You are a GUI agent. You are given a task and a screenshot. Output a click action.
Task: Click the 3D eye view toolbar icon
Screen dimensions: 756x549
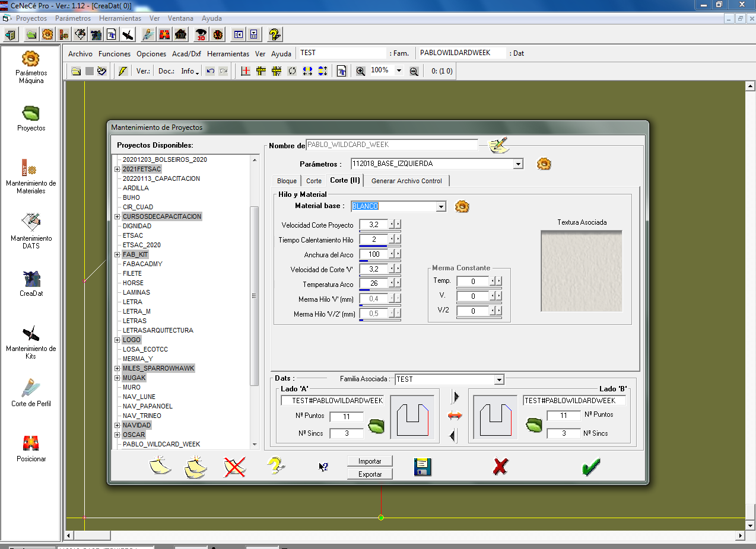[202, 34]
